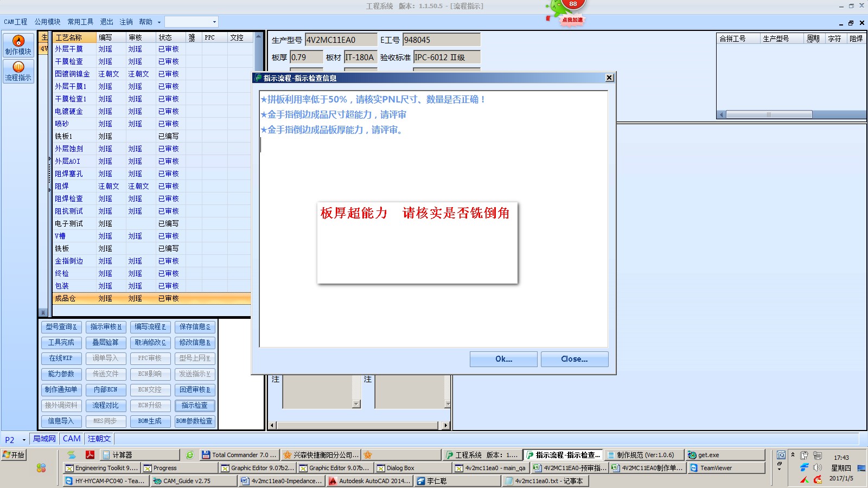Screen dimensions: 868x488
Task: Click the 指示审核 button
Action: [x=106, y=327]
